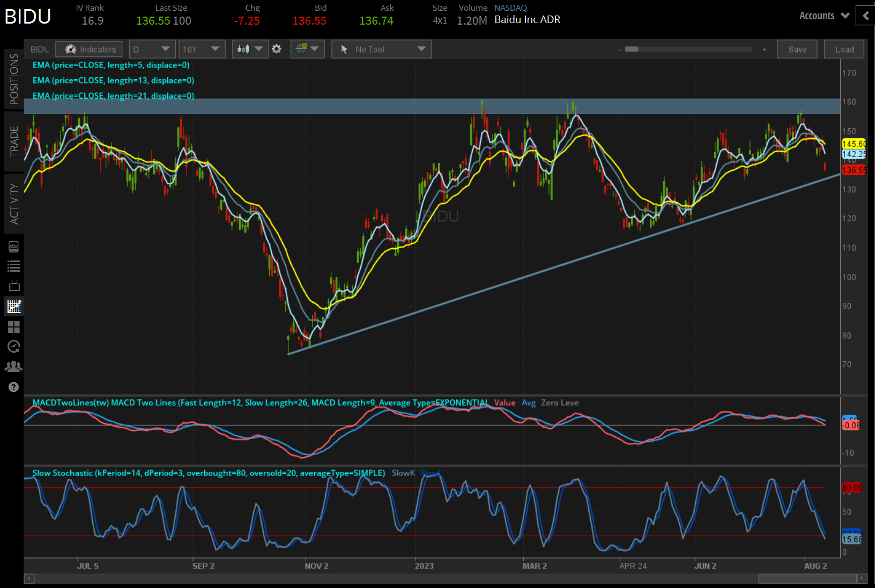Click the Load button

(x=844, y=49)
